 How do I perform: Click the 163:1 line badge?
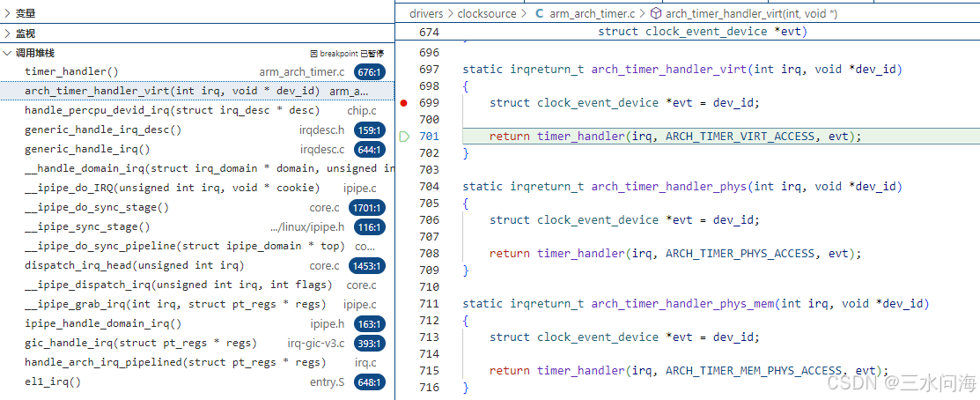[370, 324]
